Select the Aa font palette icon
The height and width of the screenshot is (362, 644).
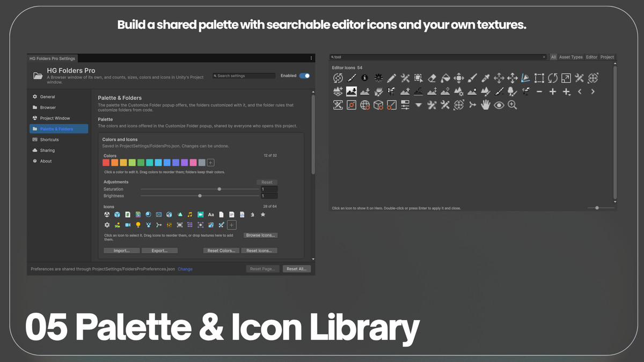pyautogui.click(x=211, y=215)
